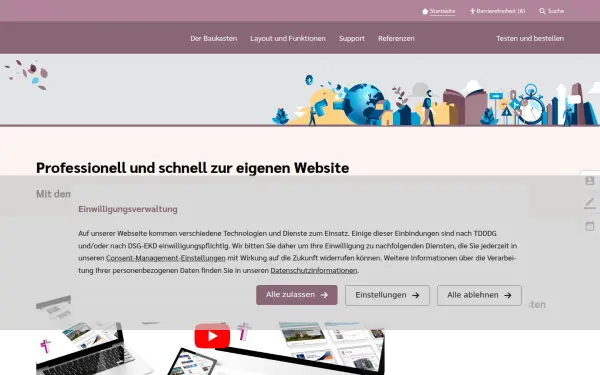Click the pencil sidebar icon
600x375 pixels.
[590, 203]
